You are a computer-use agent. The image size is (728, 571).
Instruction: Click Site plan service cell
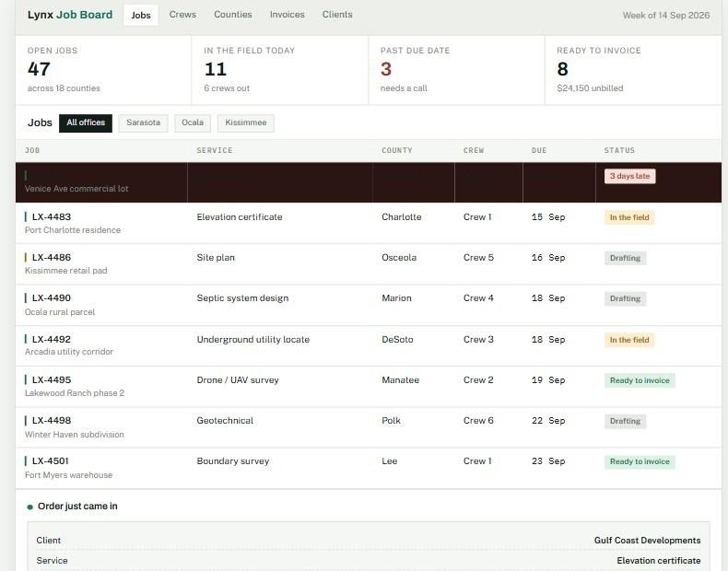pos(216,258)
